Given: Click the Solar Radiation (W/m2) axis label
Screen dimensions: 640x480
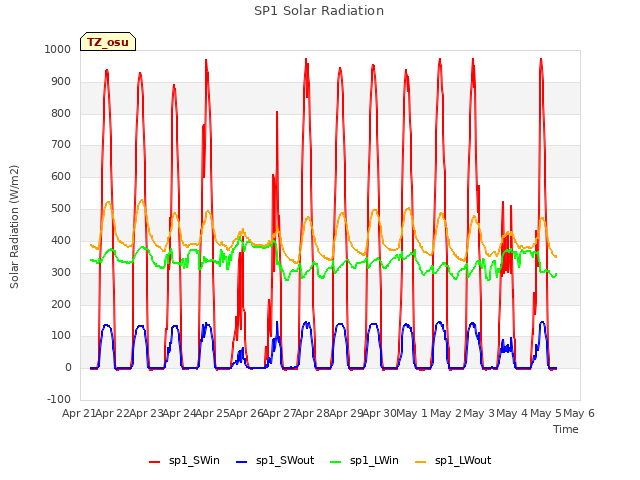Looking at the screenshot, I should (x=14, y=227).
